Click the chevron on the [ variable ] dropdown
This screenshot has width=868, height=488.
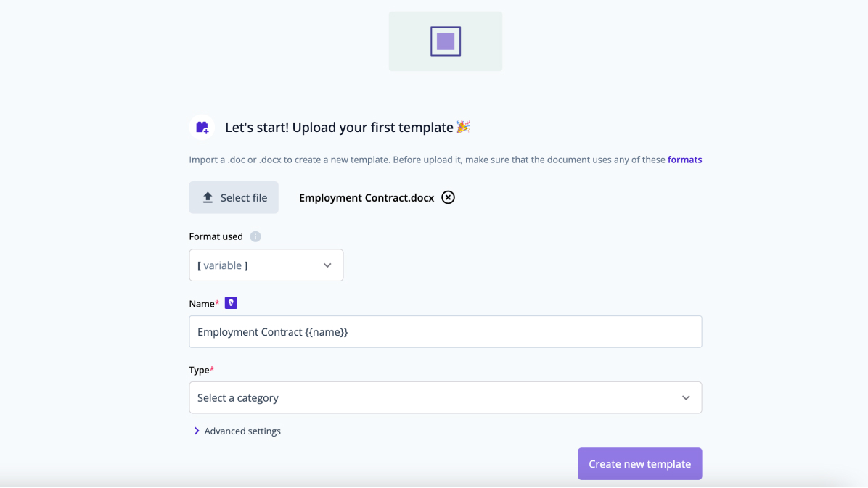tap(327, 265)
